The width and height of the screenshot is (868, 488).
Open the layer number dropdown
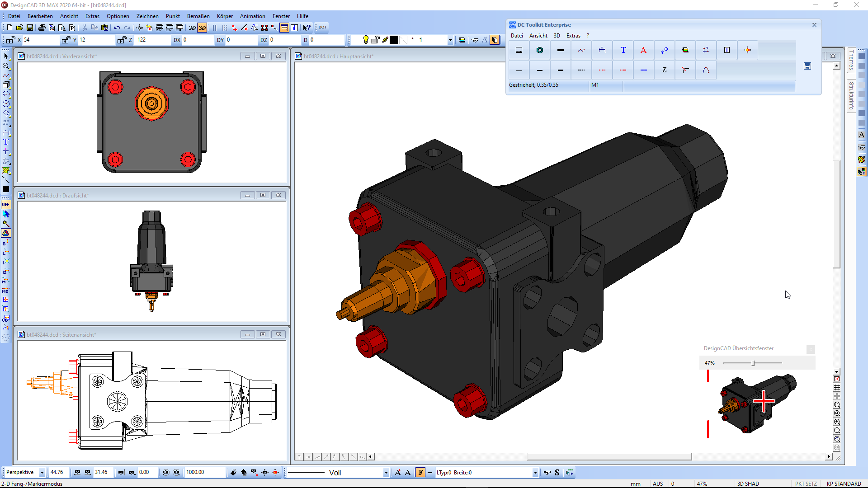[450, 40]
